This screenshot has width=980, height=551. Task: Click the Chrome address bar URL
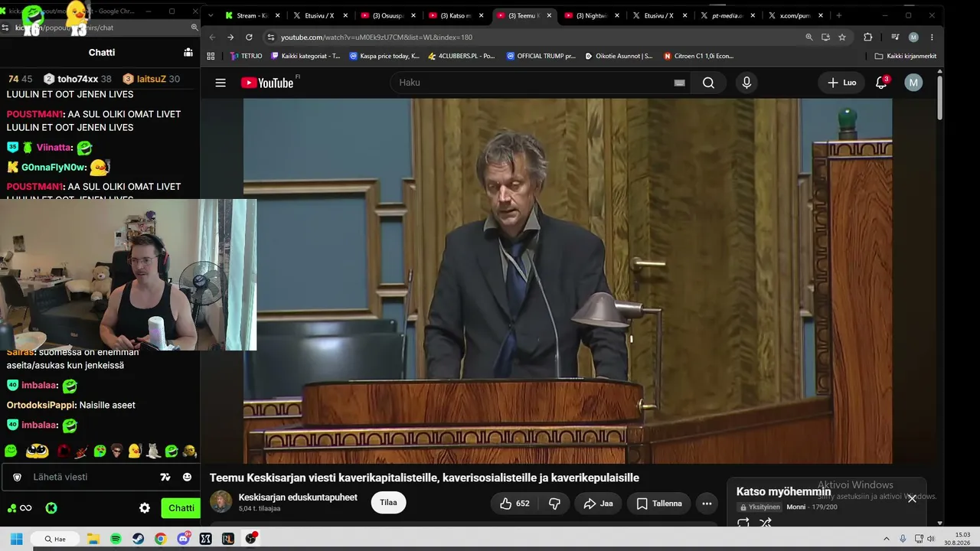click(376, 37)
